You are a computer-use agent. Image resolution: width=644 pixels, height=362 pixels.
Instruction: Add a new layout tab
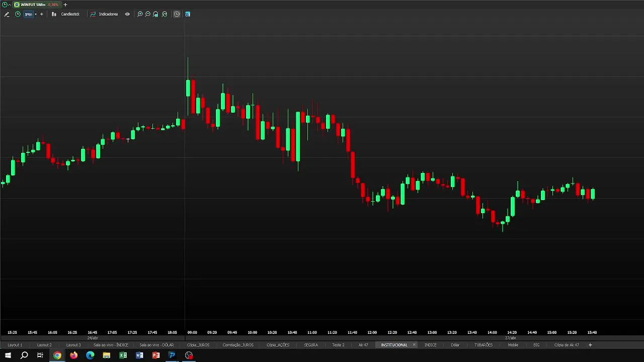pos(590,345)
